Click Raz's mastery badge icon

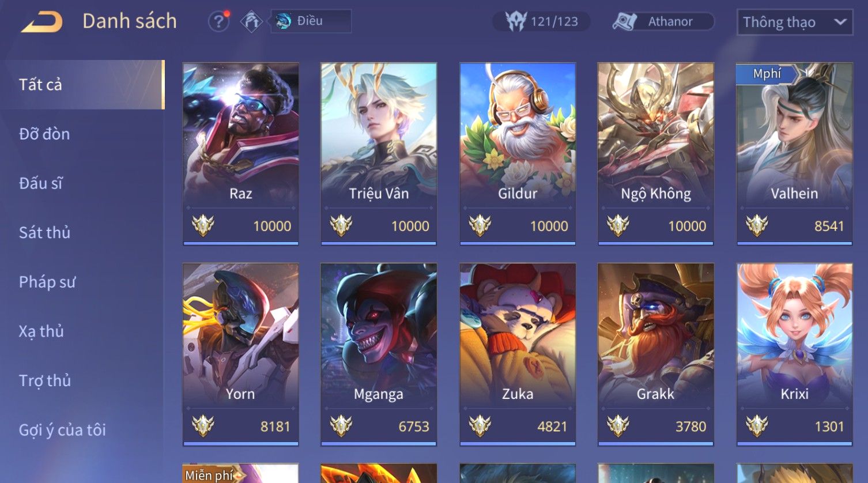point(203,225)
